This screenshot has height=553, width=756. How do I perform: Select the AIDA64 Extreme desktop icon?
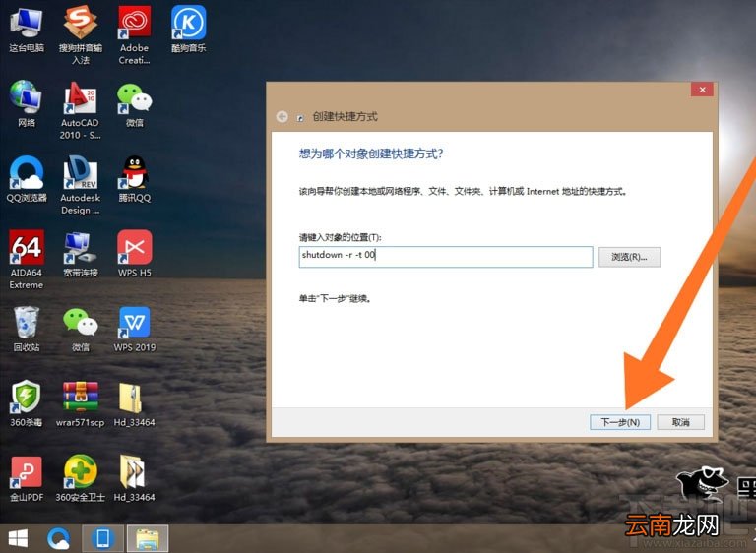click(27, 260)
